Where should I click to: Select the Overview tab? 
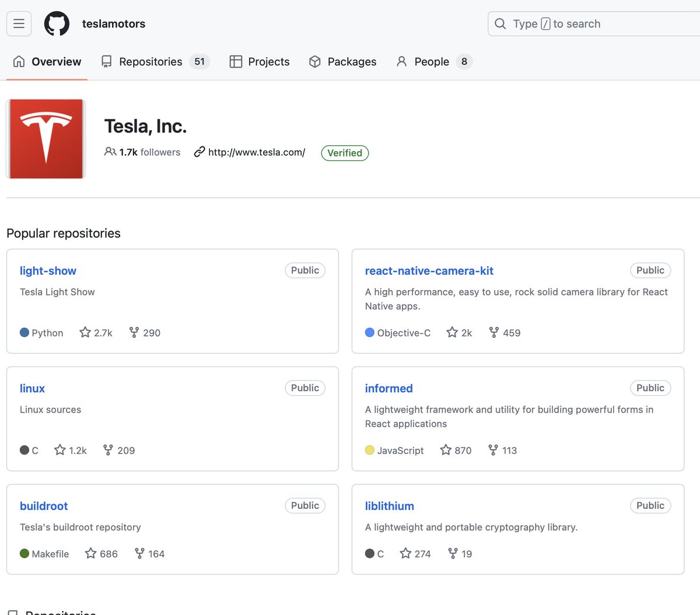coord(47,62)
